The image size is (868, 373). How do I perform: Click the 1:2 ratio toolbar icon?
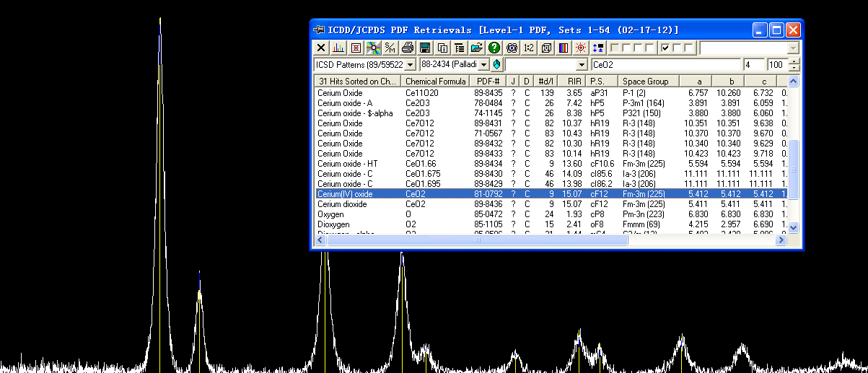click(529, 48)
